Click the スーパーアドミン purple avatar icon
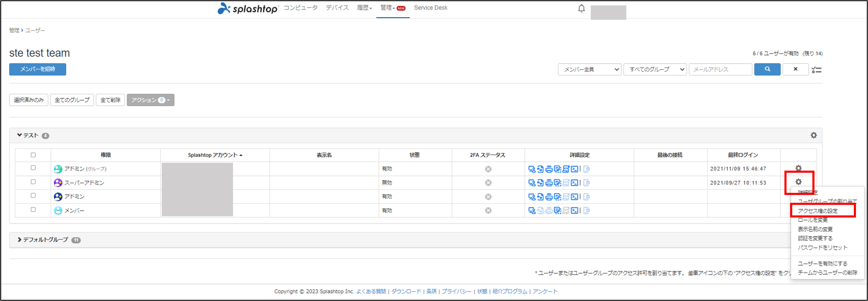This screenshot has height=301, width=868. [58, 183]
